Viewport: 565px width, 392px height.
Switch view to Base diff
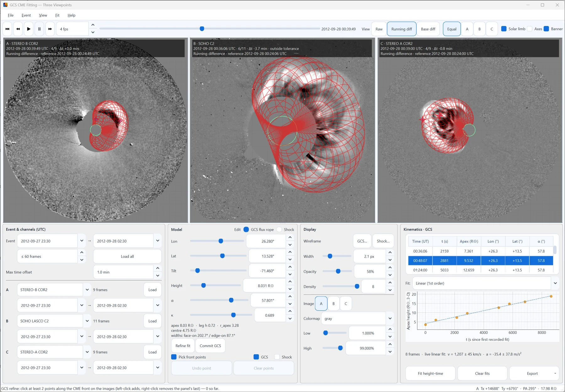(x=428, y=29)
